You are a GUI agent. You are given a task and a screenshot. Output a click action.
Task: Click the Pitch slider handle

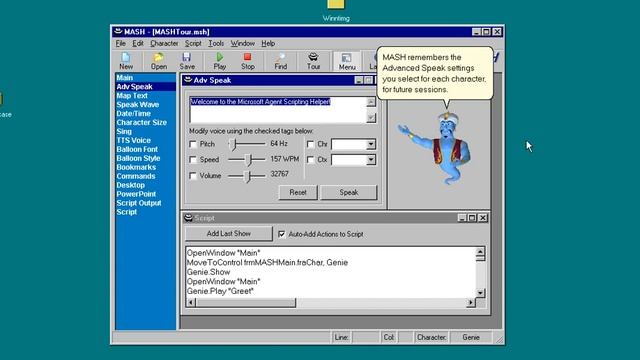[x=233, y=144]
